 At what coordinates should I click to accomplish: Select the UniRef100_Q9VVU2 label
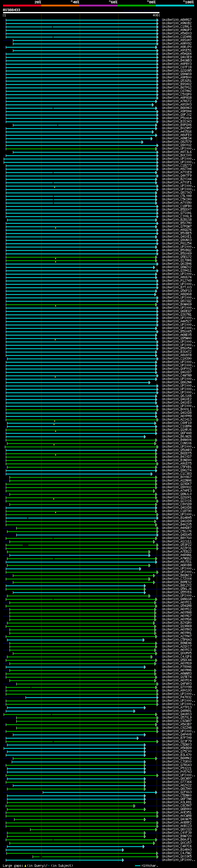177,487
